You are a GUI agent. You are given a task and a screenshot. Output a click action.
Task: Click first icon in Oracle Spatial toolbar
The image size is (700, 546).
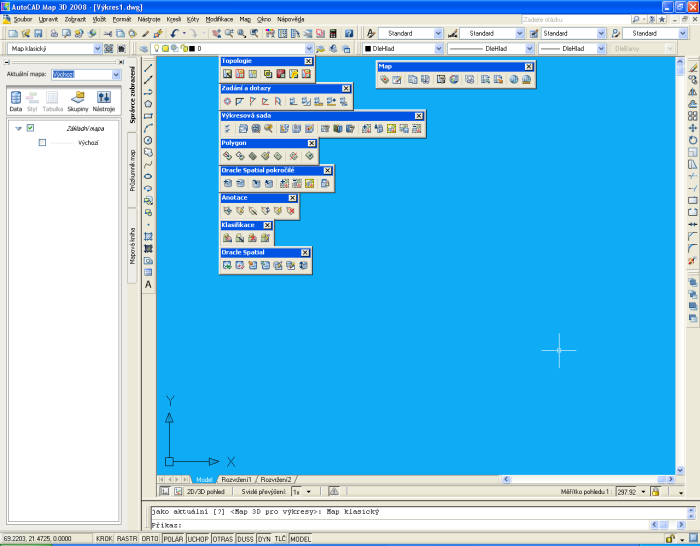coord(227,265)
